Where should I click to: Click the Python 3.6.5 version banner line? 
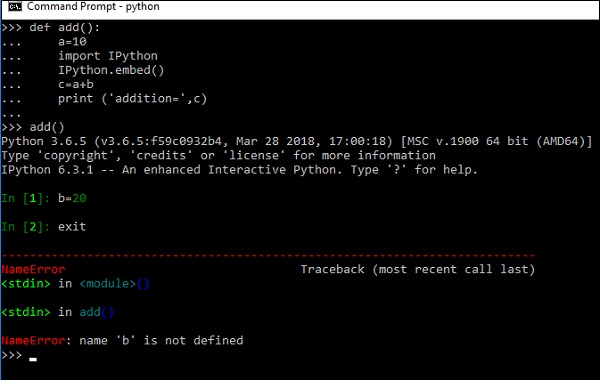297,141
